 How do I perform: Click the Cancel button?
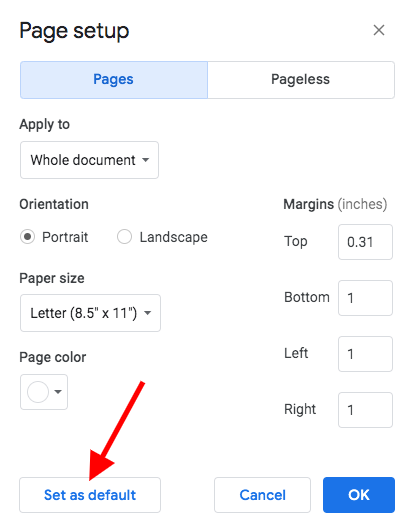pyautogui.click(x=262, y=495)
